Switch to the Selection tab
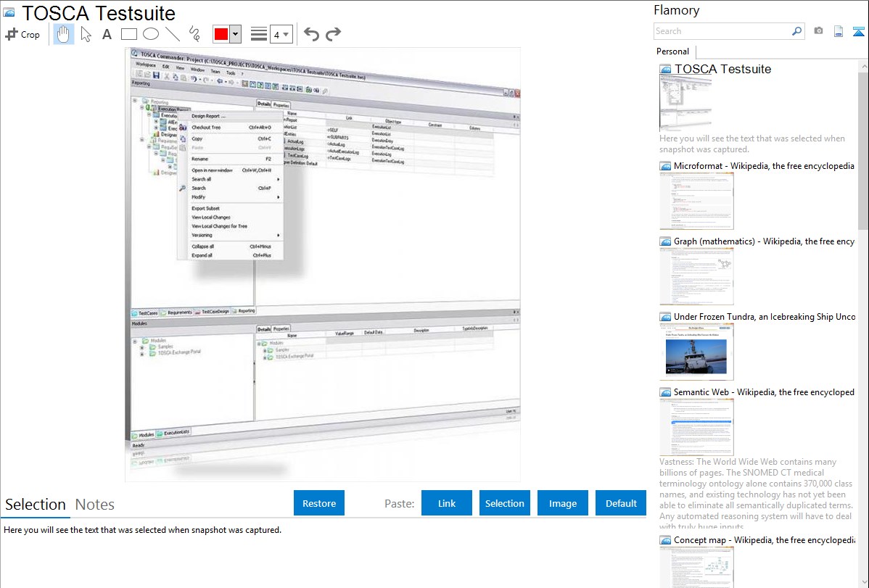This screenshot has height=588, width=869. pyautogui.click(x=36, y=505)
